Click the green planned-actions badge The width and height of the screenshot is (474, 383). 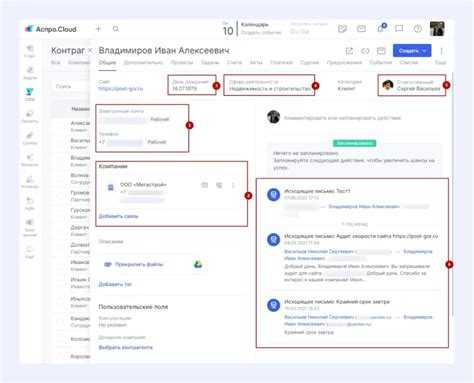354,143
